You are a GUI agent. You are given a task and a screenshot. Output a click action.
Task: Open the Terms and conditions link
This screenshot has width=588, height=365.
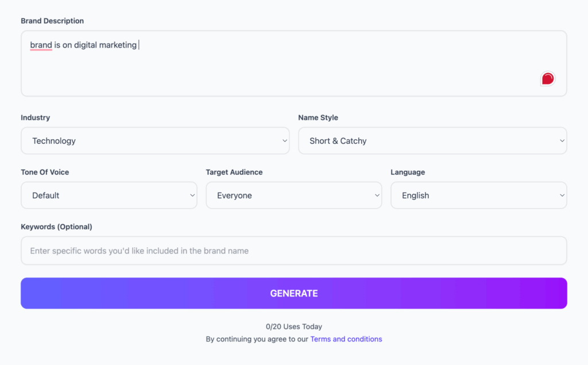pyautogui.click(x=346, y=339)
